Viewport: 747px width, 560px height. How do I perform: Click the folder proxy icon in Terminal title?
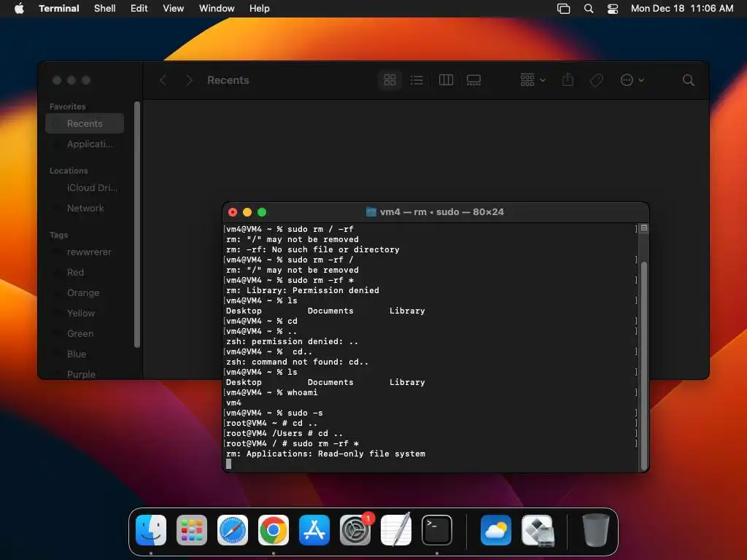[x=371, y=212]
